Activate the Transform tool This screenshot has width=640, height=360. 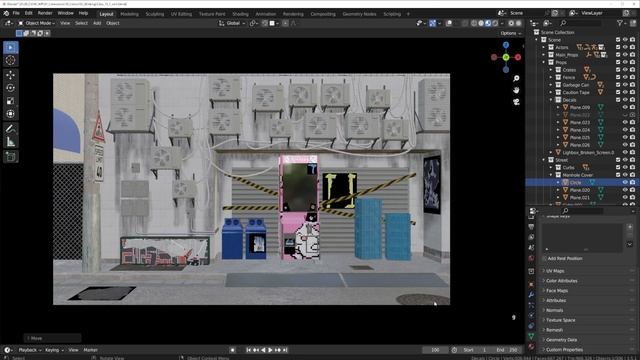11,114
